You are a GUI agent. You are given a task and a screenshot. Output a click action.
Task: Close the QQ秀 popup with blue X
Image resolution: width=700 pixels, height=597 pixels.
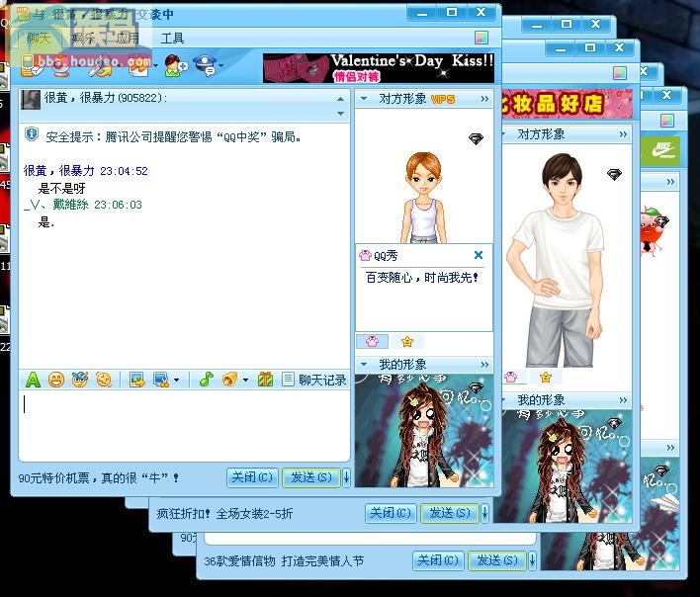tap(479, 255)
